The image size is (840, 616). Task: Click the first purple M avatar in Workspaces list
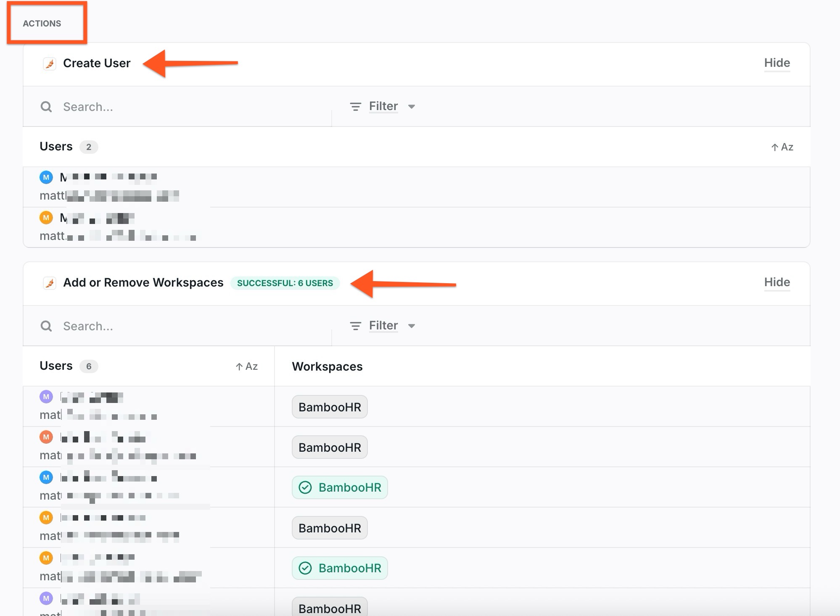point(46,396)
